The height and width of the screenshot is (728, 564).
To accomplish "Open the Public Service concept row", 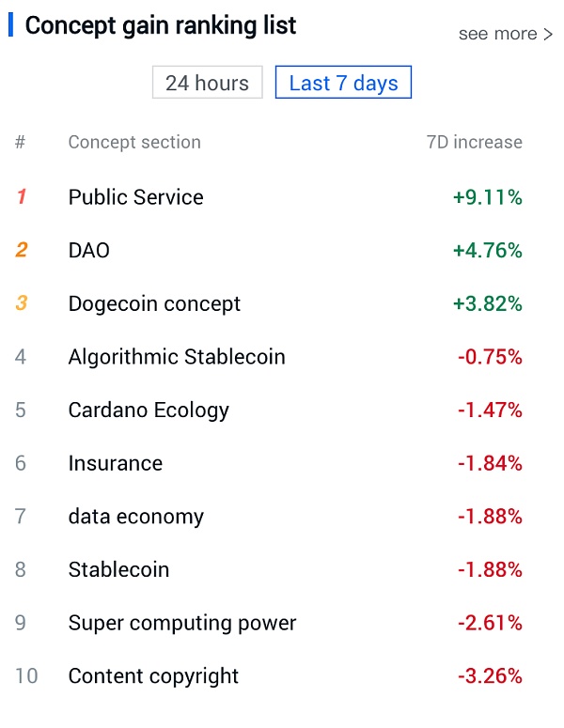I will point(136,197).
